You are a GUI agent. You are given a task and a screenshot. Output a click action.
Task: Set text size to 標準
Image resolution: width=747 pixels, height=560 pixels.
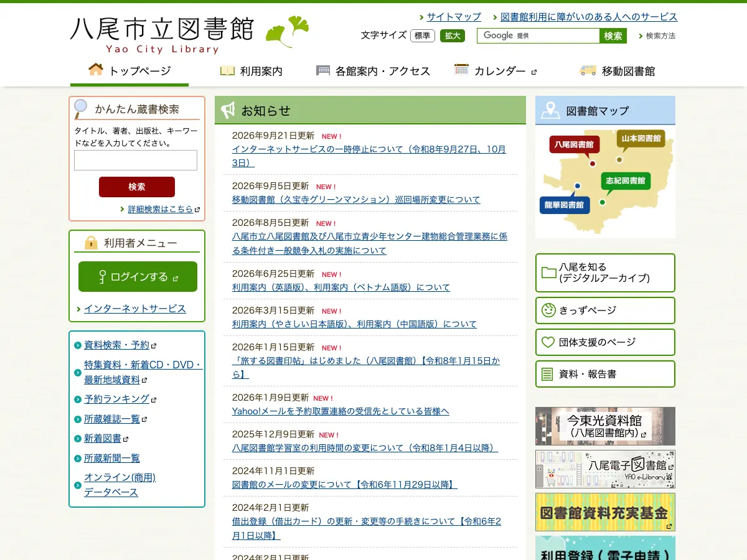tap(423, 35)
